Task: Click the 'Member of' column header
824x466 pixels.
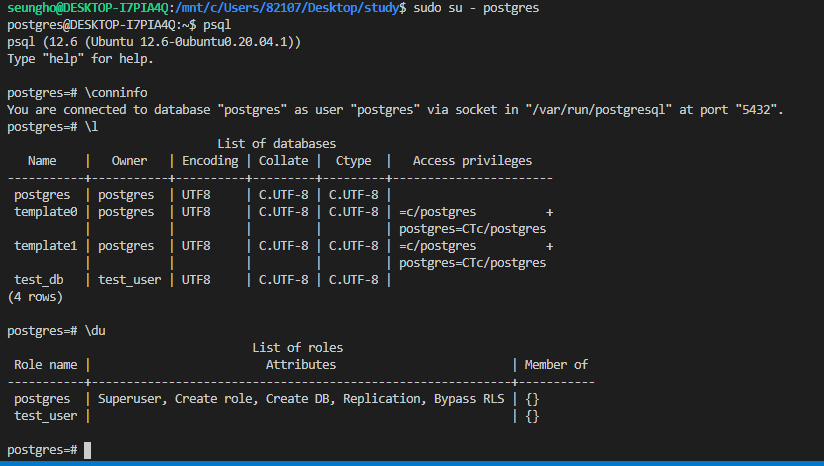Action: 556,365
